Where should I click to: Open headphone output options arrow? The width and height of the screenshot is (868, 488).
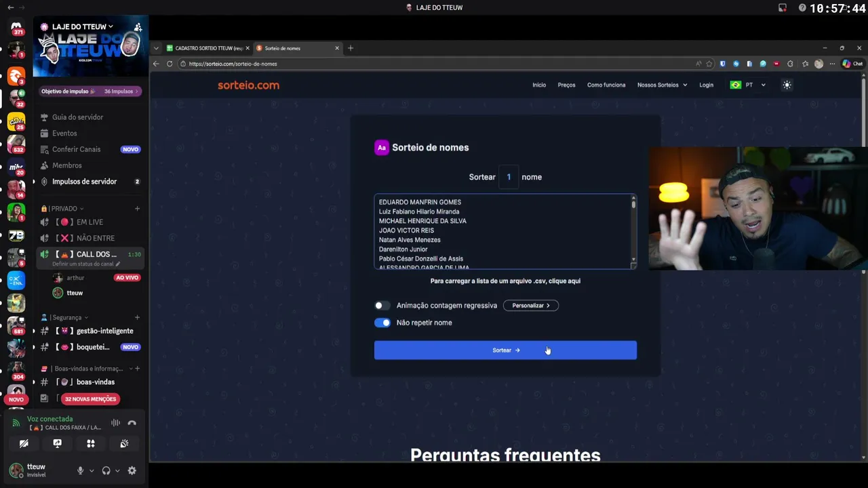(x=117, y=470)
